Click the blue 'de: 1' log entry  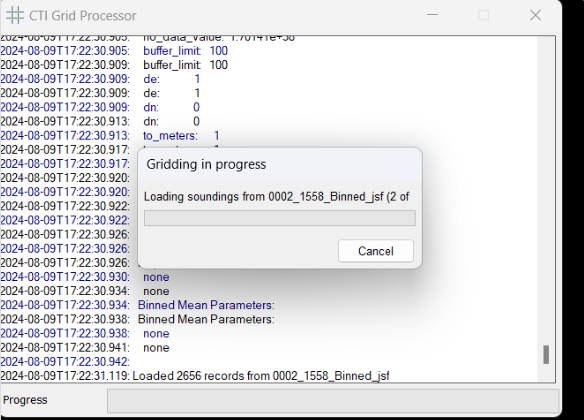tap(100, 79)
